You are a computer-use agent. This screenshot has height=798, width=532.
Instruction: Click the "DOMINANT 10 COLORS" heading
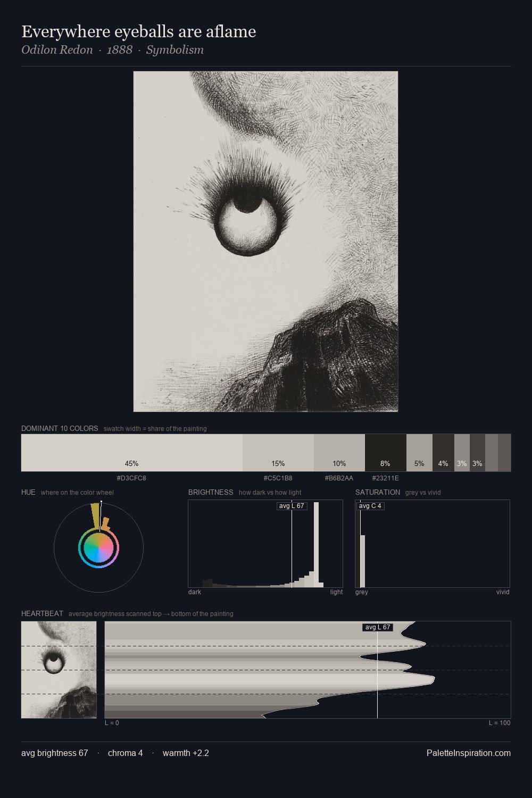click(x=60, y=428)
